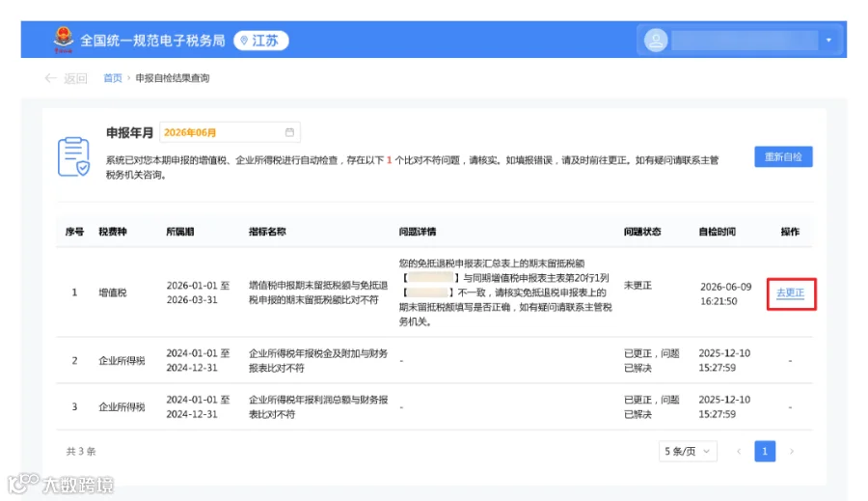The image size is (868, 501).
Task: Click the calendar icon in date field
Action: click(x=289, y=132)
